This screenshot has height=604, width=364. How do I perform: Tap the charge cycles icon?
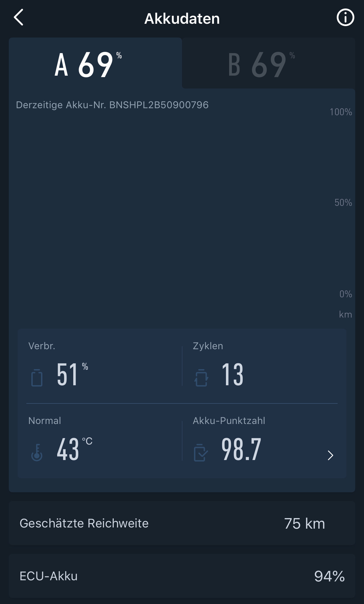point(201,378)
